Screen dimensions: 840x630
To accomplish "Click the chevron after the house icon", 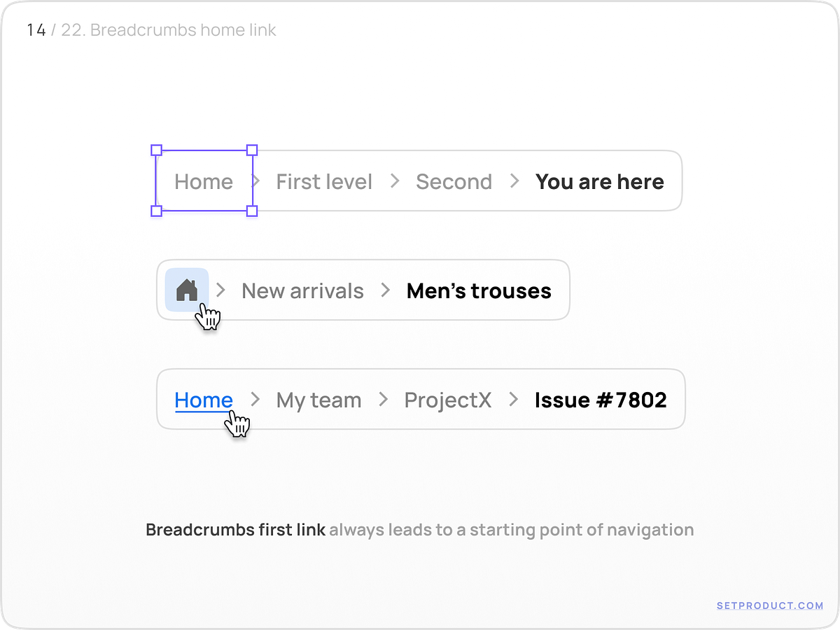I will (x=220, y=290).
